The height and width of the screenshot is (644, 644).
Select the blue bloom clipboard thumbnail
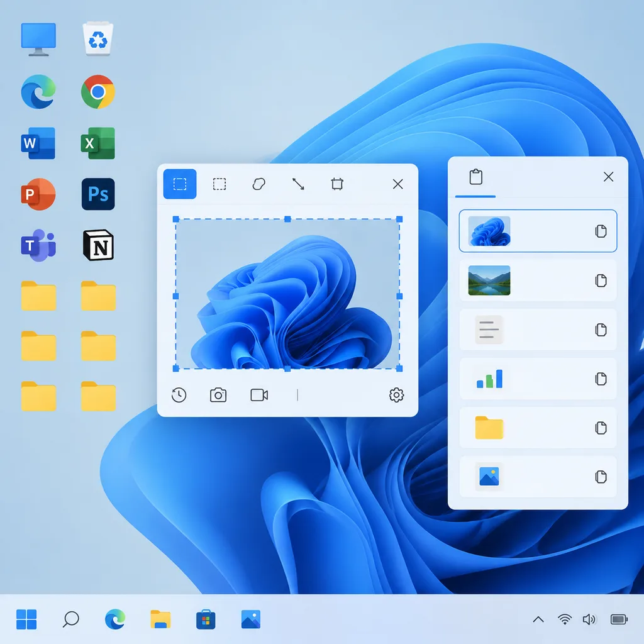489,231
